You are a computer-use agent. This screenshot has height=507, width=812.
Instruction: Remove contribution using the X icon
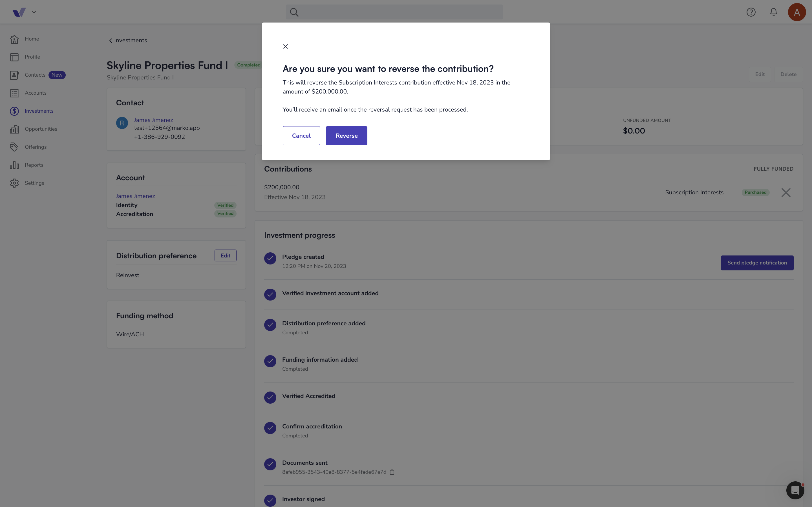click(786, 192)
